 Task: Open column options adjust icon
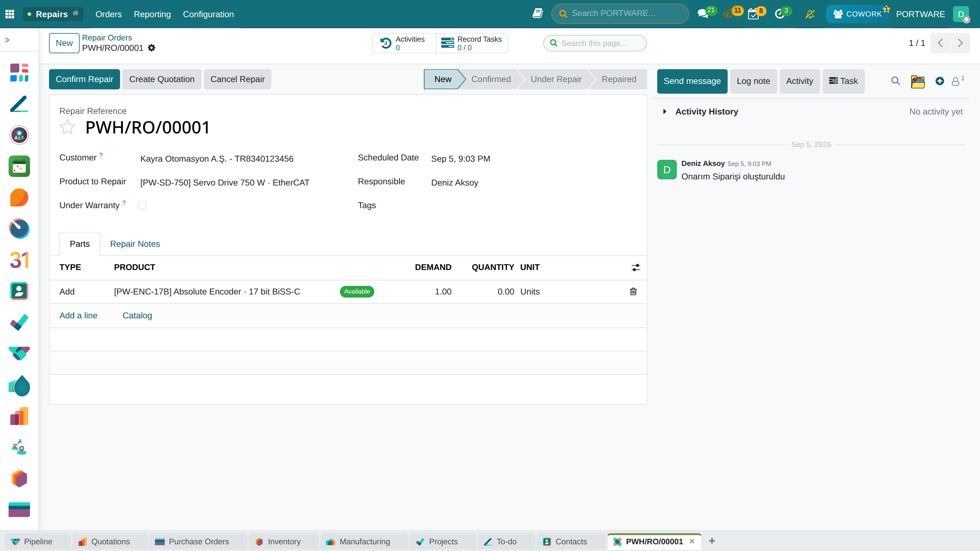[x=636, y=268]
